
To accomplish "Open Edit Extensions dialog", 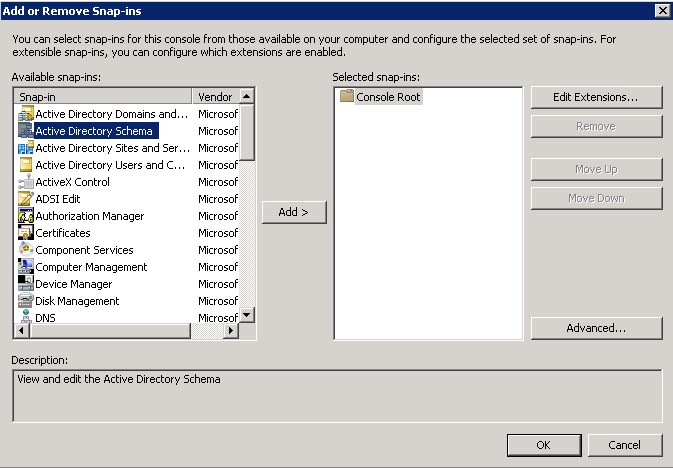I will (597, 97).
